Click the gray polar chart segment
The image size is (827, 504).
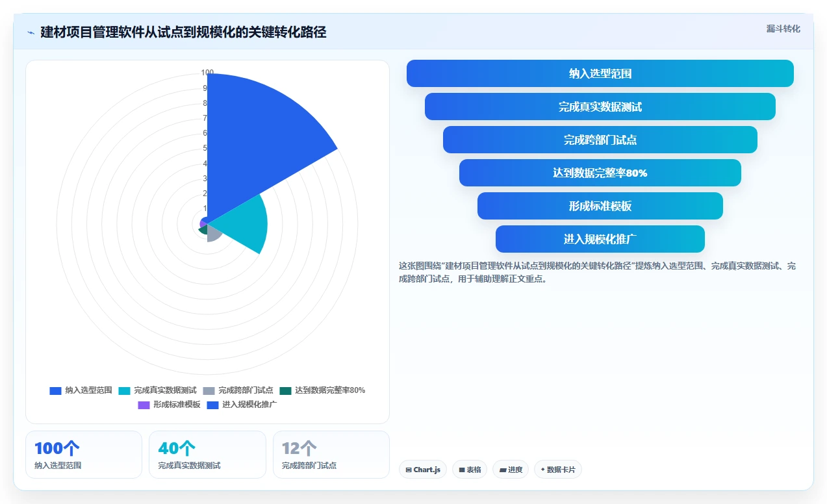(x=213, y=233)
